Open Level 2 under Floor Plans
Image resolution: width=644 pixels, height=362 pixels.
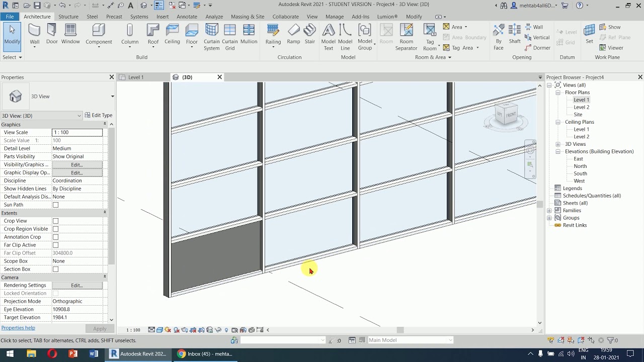tap(581, 107)
